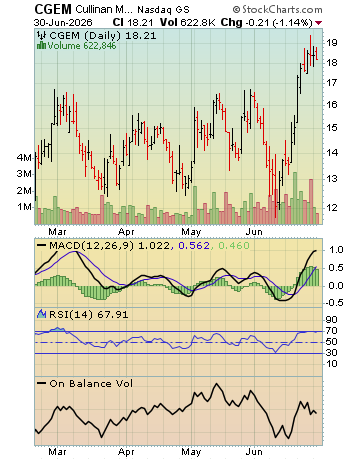The height and width of the screenshot is (460, 360).
Task: Select the date 30-Jun-2026
Action: point(63,23)
